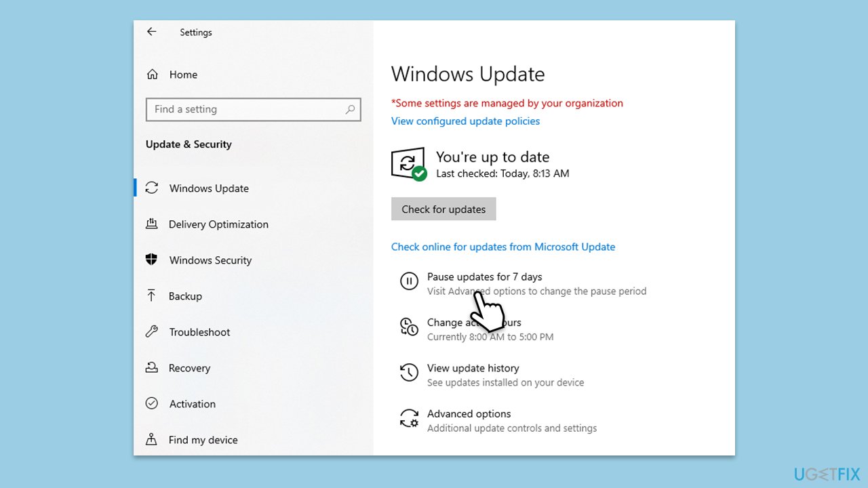Click the update history clock icon
Screen dimensions: 868x488
pos(409,372)
